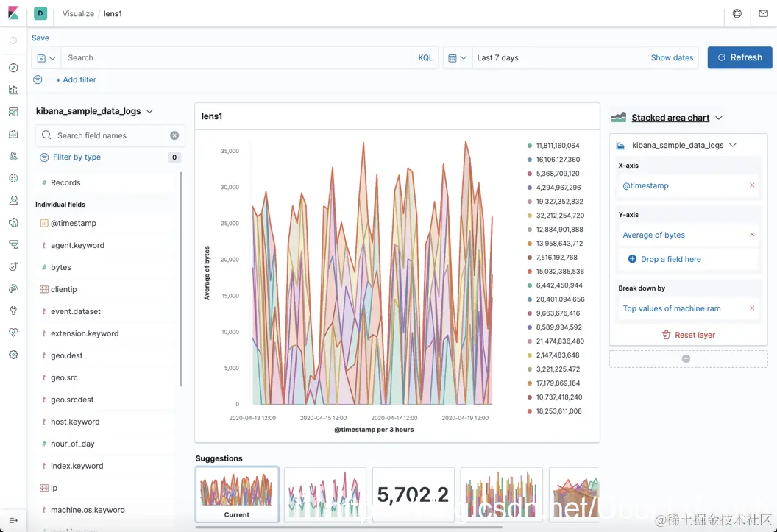Click the field list scrollbar
The width and height of the screenshot is (777, 532).
click(181, 279)
